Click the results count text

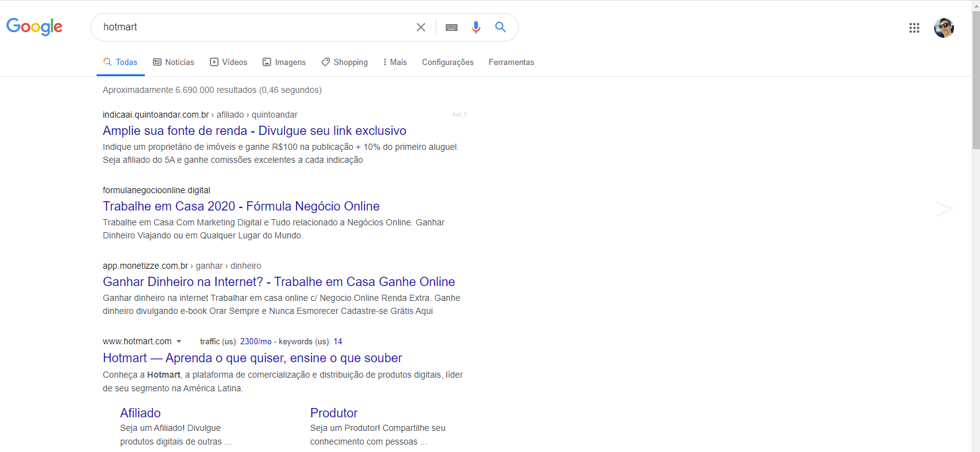212,90
